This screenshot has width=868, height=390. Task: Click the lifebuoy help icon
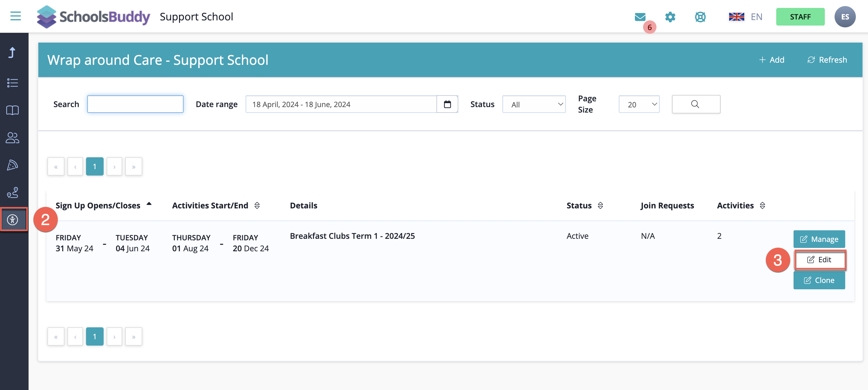[x=700, y=16]
